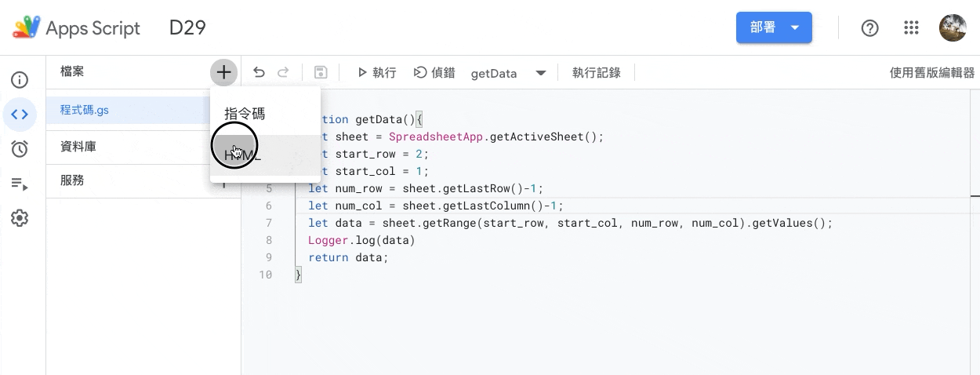Open the Help question mark icon

pos(869,28)
